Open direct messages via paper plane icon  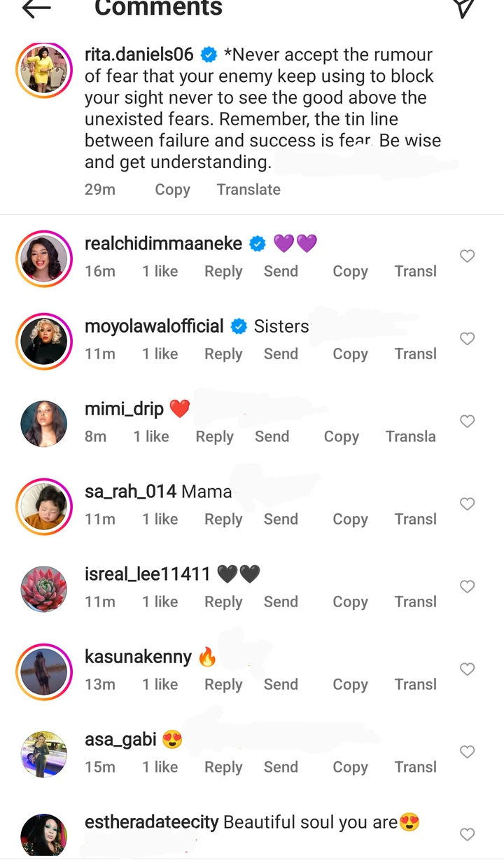pos(463,7)
